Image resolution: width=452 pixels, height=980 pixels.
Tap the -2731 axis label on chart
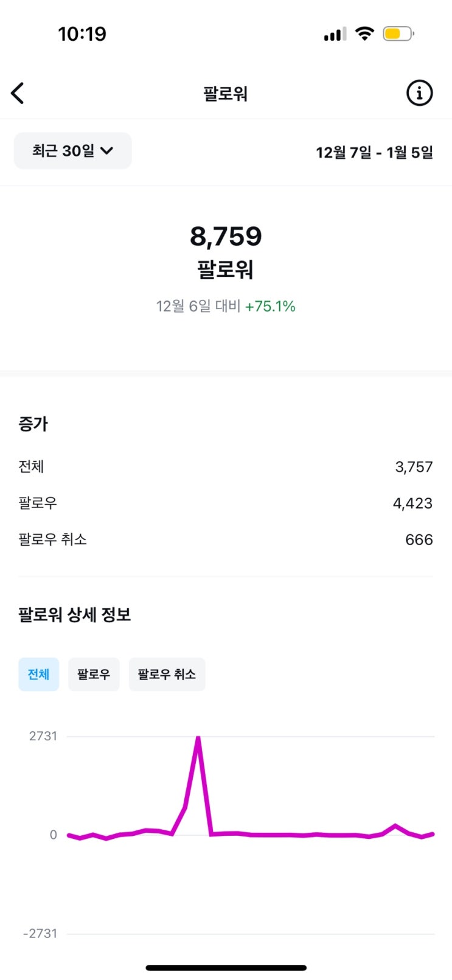pyautogui.click(x=40, y=933)
